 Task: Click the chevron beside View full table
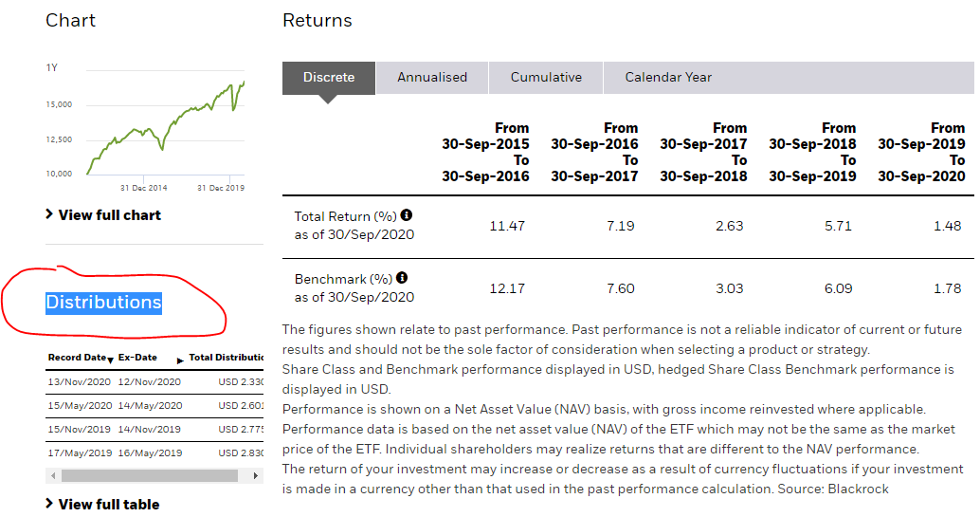(x=49, y=504)
